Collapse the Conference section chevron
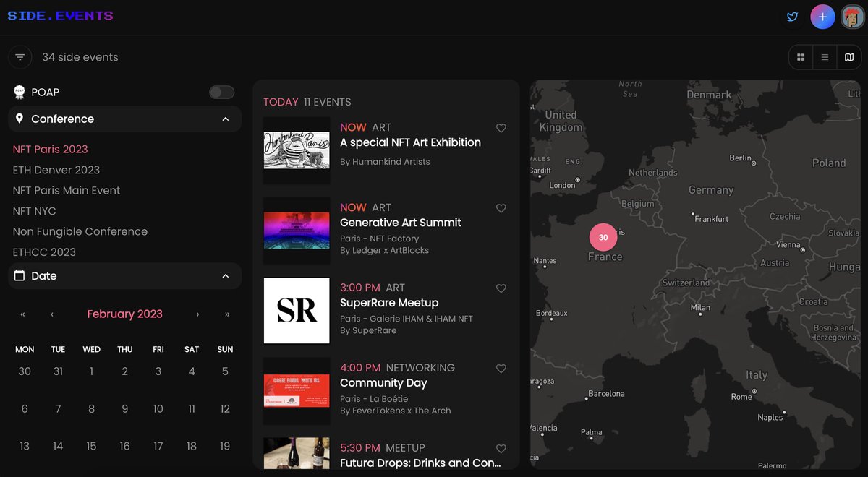The image size is (868, 477). pos(226,119)
